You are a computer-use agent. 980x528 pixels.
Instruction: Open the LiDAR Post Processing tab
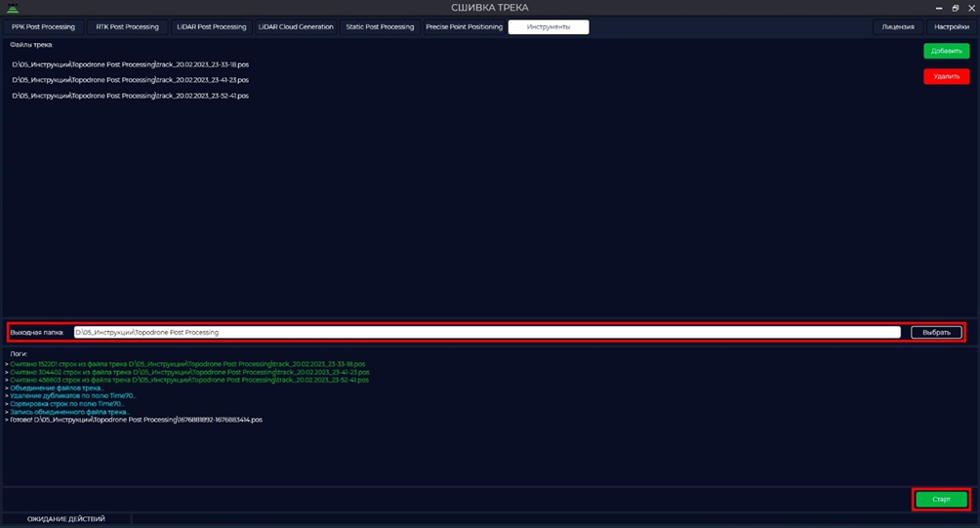[211, 27]
